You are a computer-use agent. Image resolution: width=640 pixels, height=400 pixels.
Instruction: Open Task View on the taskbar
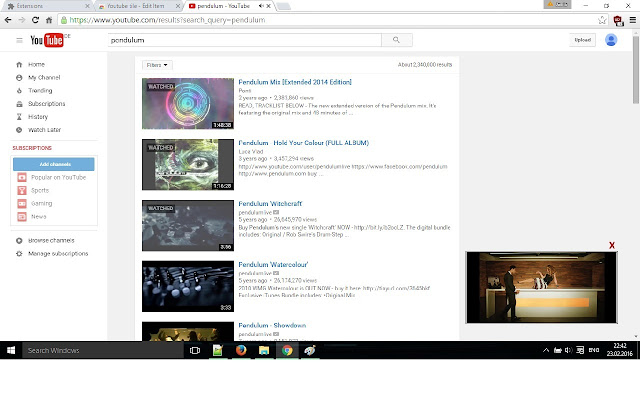(x=195, y=350)
